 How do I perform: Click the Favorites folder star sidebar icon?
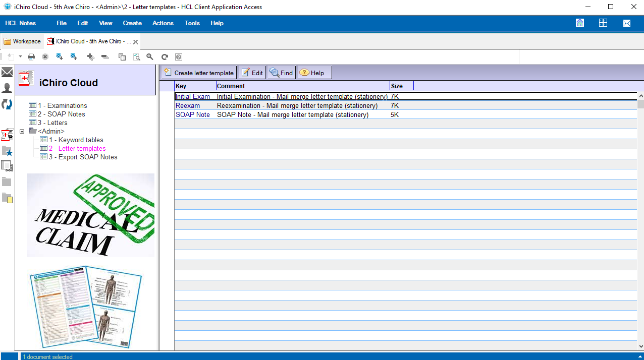(7, 151)
